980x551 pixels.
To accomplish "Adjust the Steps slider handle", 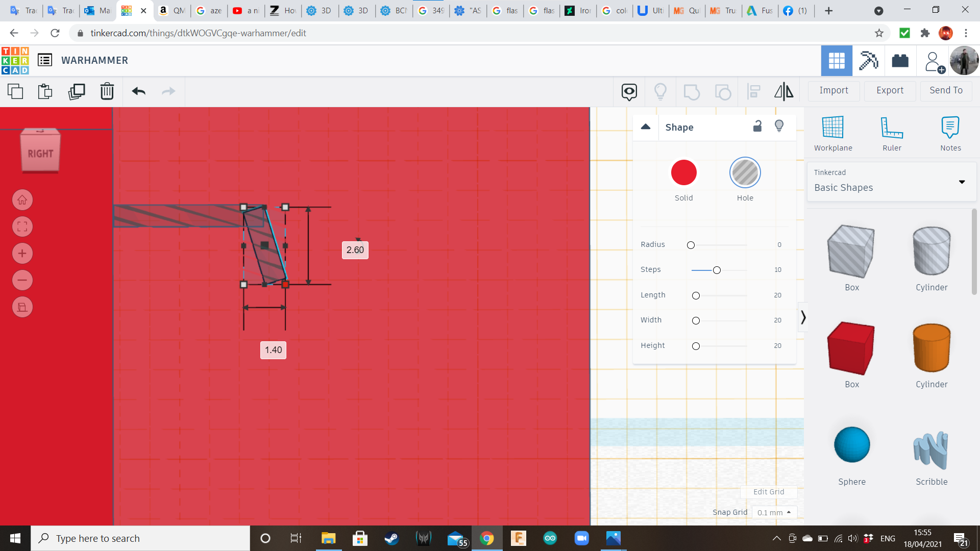I will coord(717,270).
